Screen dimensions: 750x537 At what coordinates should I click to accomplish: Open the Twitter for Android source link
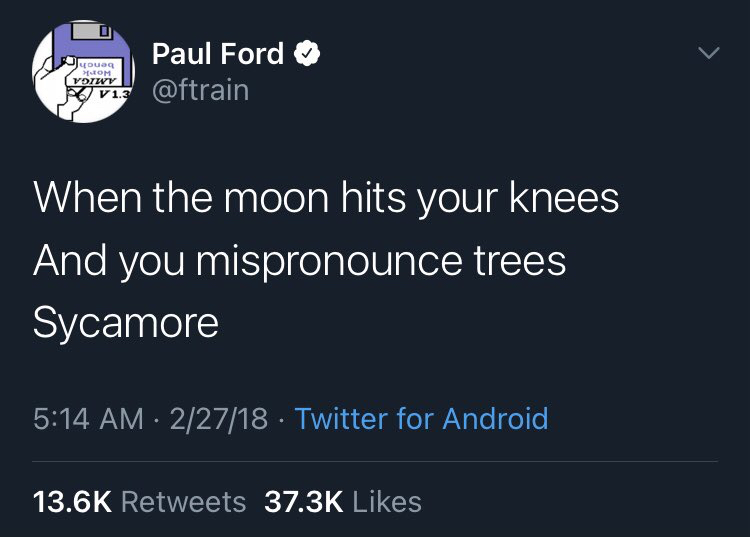pyautogui.click(x=421, y=418)
